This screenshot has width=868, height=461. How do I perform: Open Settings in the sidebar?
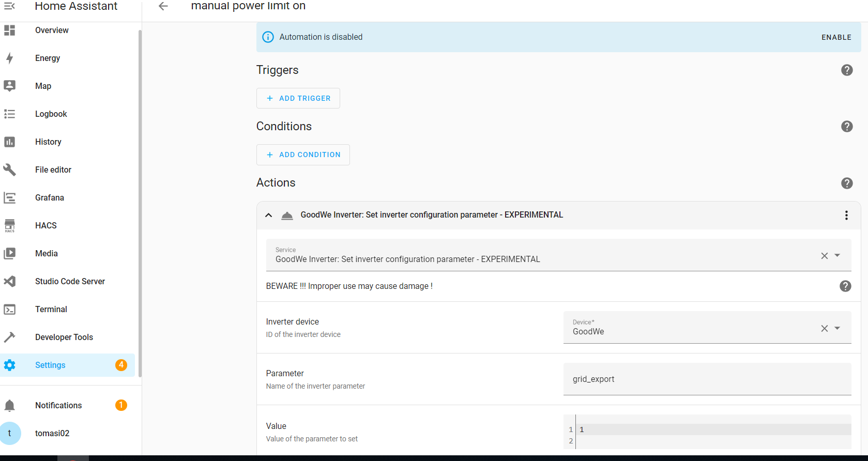(68, 365)
